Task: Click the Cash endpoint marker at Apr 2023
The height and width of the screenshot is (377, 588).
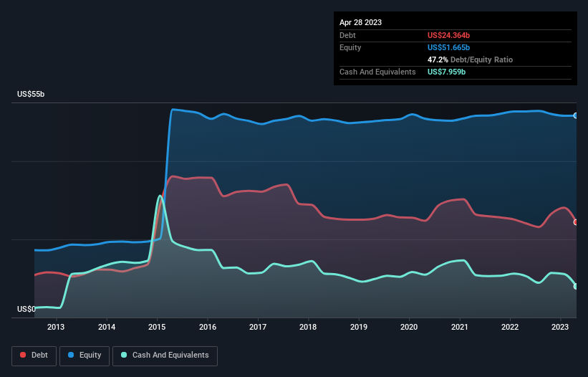Action: [576, 286]
